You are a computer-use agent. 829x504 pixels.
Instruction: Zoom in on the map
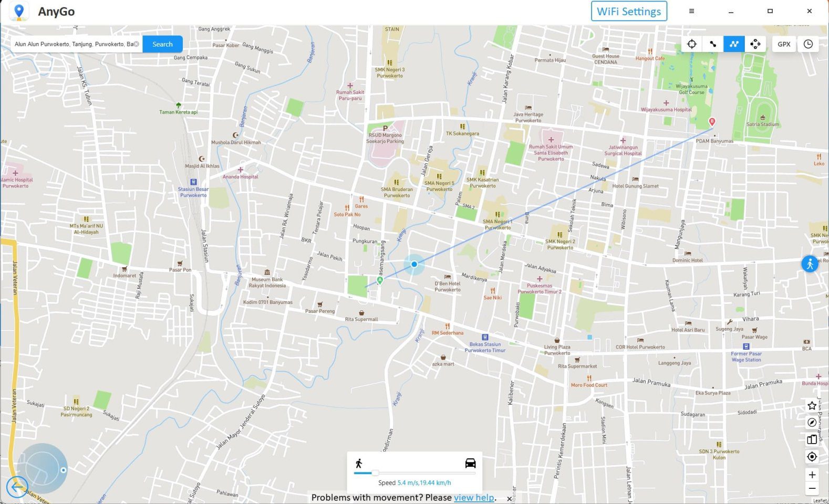tap(812, 475)
